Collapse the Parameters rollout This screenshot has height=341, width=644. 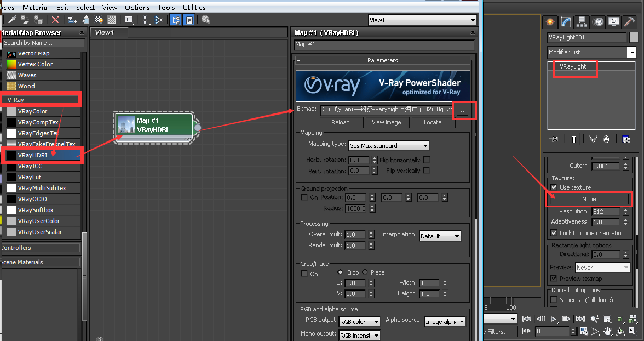pyautogui.click(x=298, y=60)
